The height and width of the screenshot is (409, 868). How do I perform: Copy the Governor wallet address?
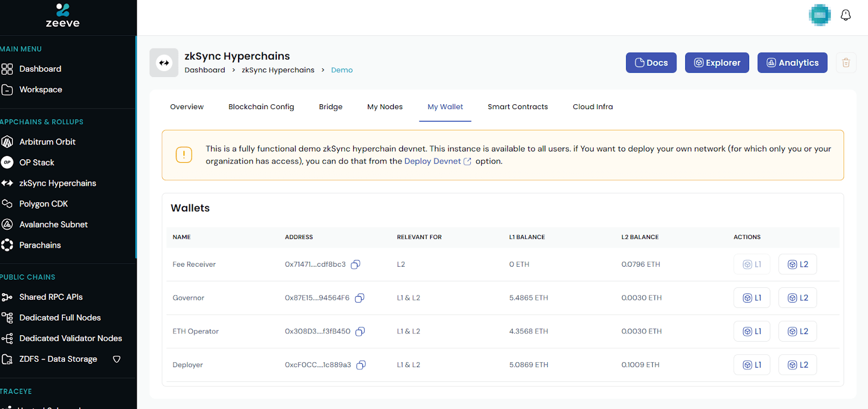[359, 298]
